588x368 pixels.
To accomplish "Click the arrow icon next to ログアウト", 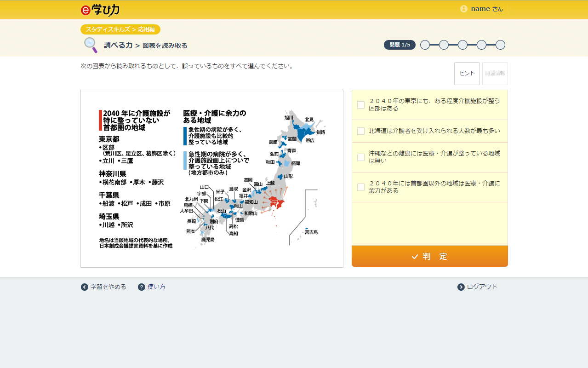I will (x=461, y=287).
